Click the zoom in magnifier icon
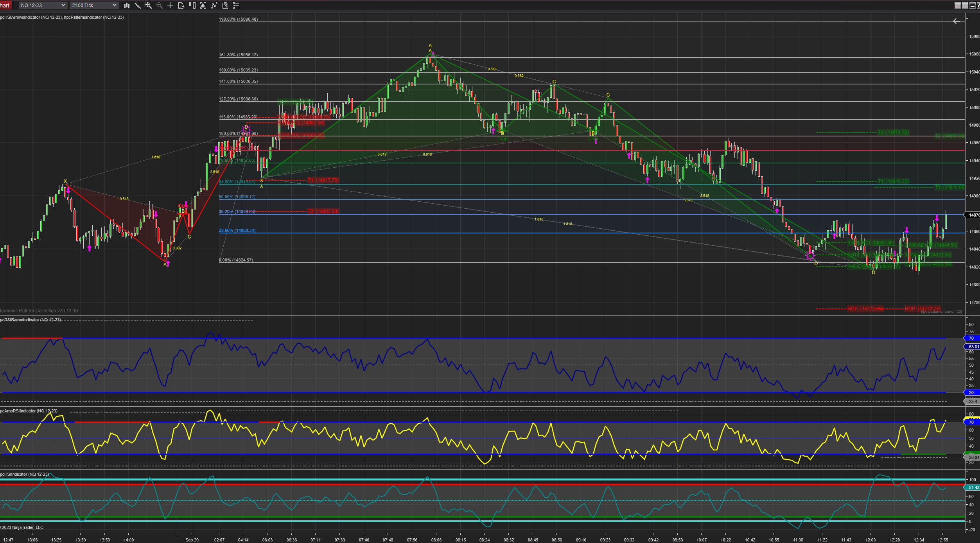980x543 pixels. point(149,5)
